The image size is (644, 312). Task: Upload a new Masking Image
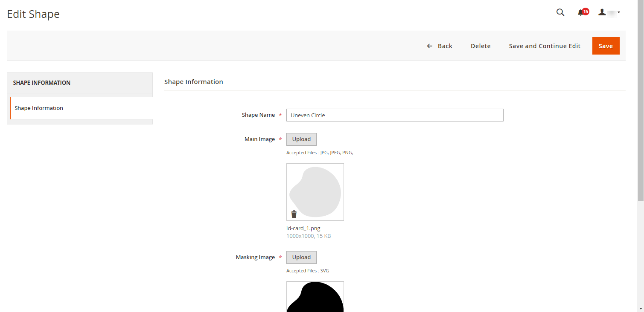(x=301, y=257)
